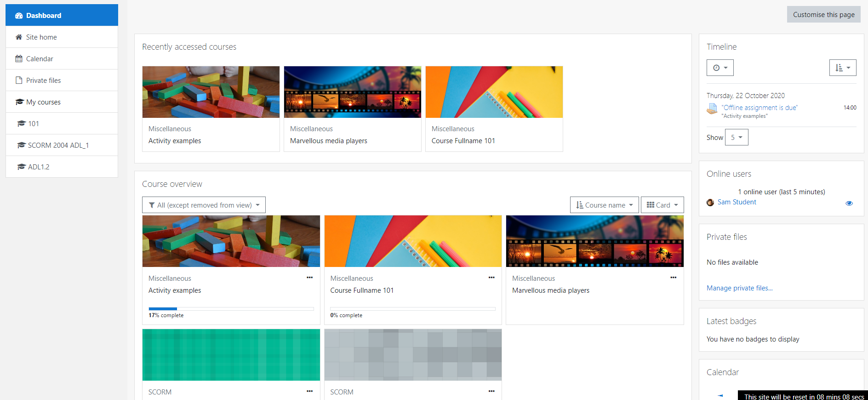Screen dimensions: 868x400
Task: Click the "Thursday, 22 October 2020" date
Action: (746, 96)
